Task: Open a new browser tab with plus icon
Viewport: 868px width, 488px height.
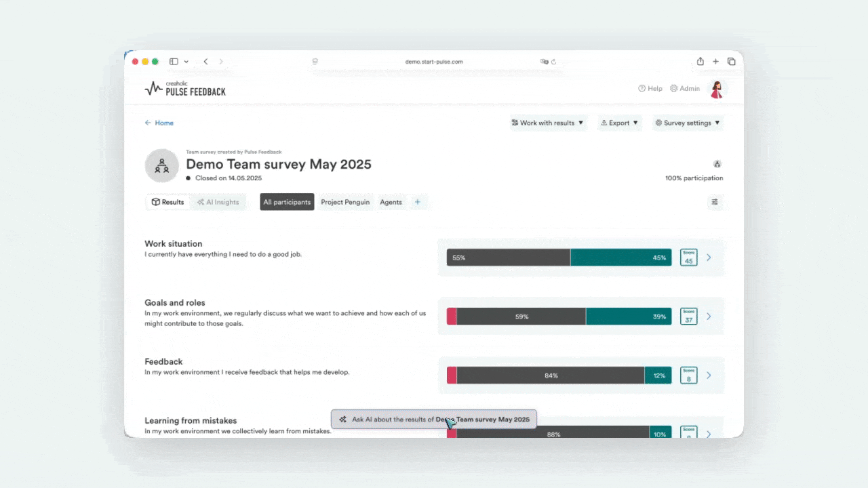Action: tap(715, 62)
